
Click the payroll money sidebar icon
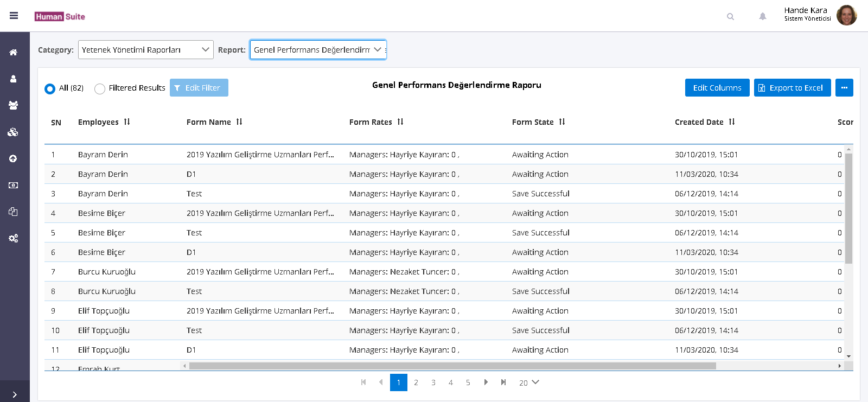[14, 186]
